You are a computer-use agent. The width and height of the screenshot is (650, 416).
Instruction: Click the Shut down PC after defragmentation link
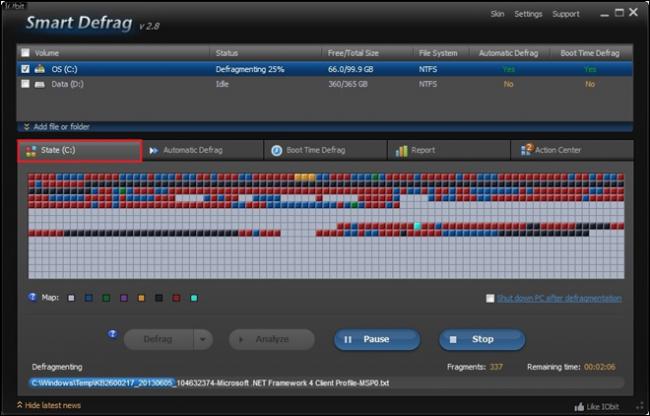[559, 298]
